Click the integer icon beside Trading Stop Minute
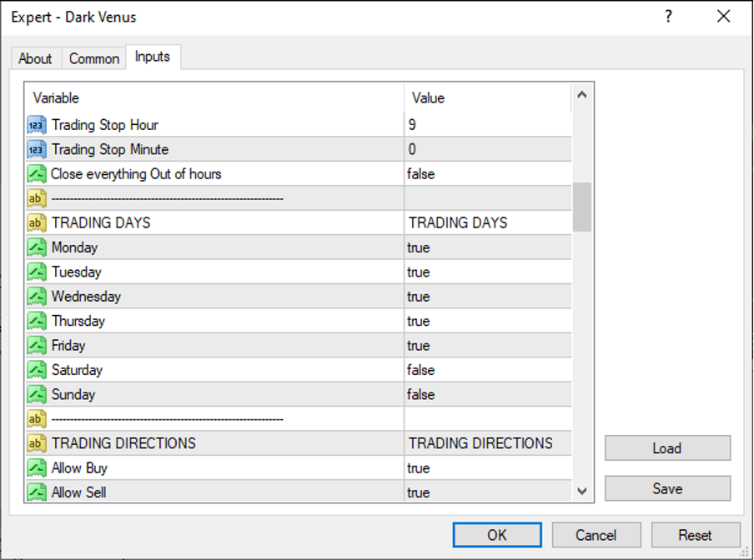754x560 pixels. pyautogui.click(x=37, y=150)
